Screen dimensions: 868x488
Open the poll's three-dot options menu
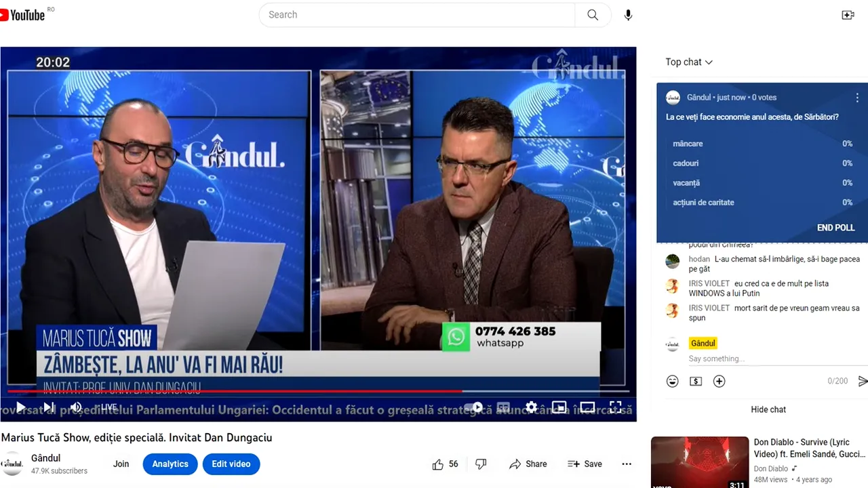[x=857, y=97]
